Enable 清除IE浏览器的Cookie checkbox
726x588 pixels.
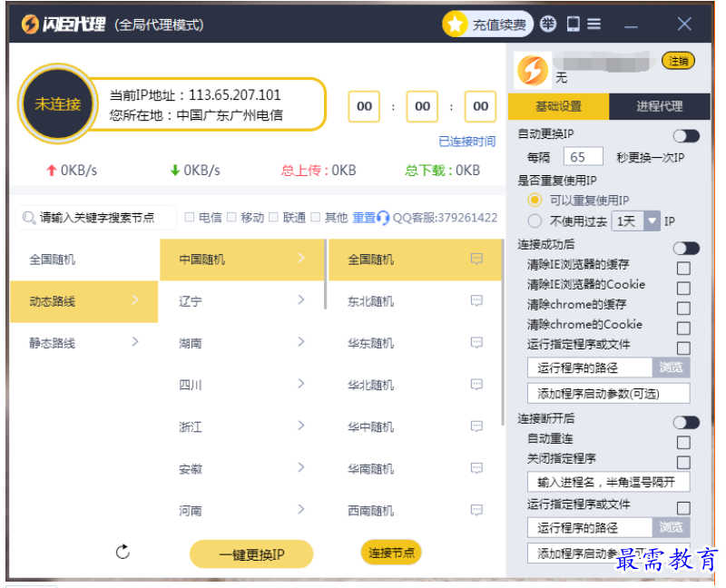pos(683,288)
